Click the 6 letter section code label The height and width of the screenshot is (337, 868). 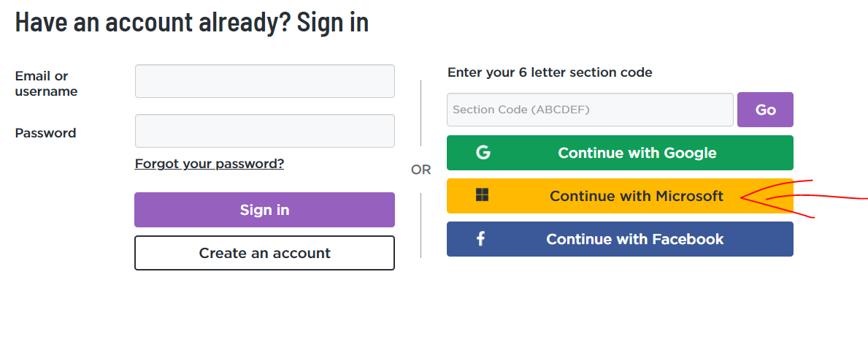click(x=550, y=72)
